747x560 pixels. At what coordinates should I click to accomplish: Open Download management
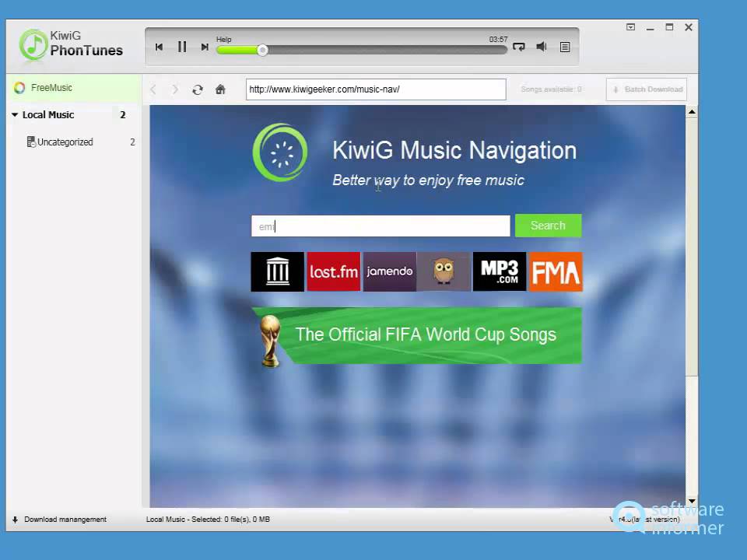tap(59, 520)
